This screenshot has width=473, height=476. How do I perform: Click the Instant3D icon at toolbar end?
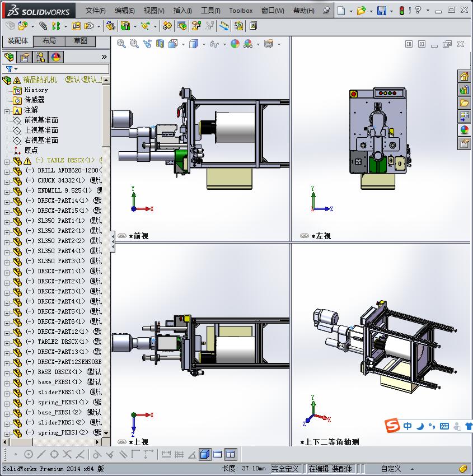tap(253, 26)
